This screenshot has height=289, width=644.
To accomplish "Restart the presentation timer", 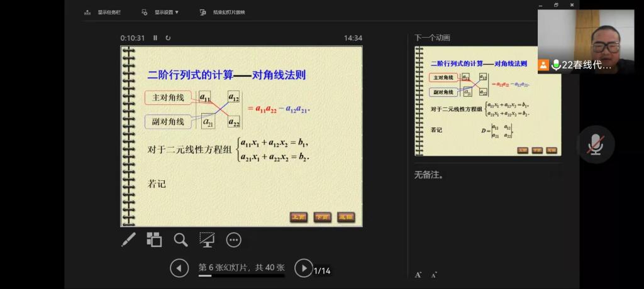I will pyautogui.click(x=168, y=38).
